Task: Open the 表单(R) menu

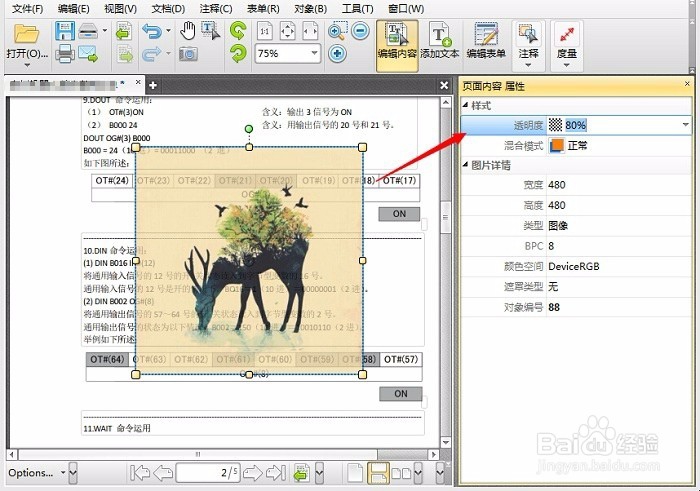Action: (263, 8)
